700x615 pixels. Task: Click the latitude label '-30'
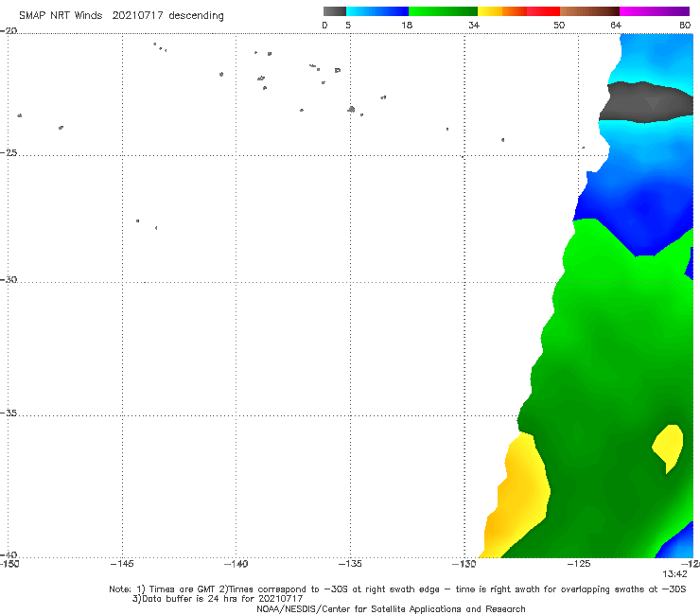[9, 280]
